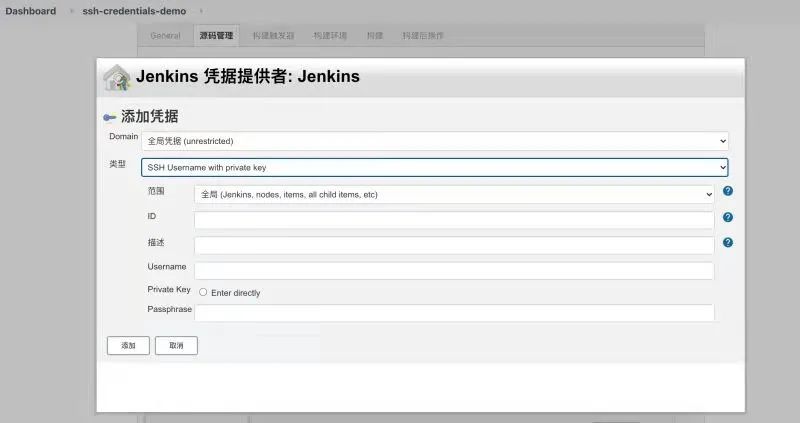
Task: Click the 添加凭据 heading text
Action: pos(149,116)
